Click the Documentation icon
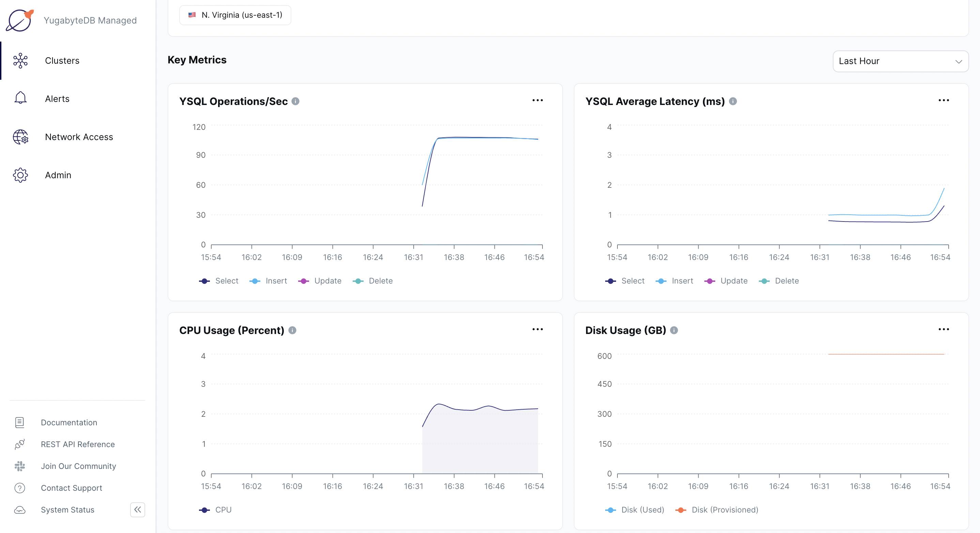Image resolution: width=980 pixels, height=533 pixels. 20,422
